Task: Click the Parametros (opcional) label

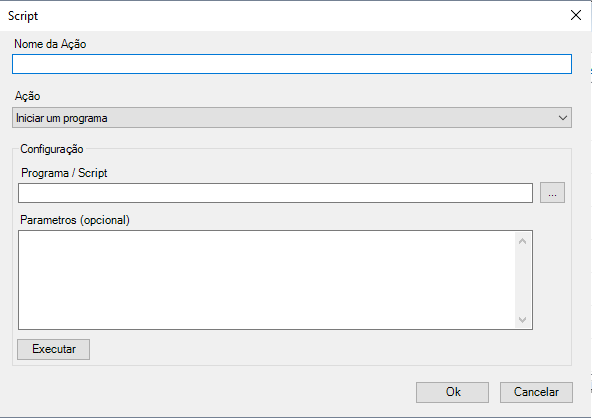Action: point(75,220)
